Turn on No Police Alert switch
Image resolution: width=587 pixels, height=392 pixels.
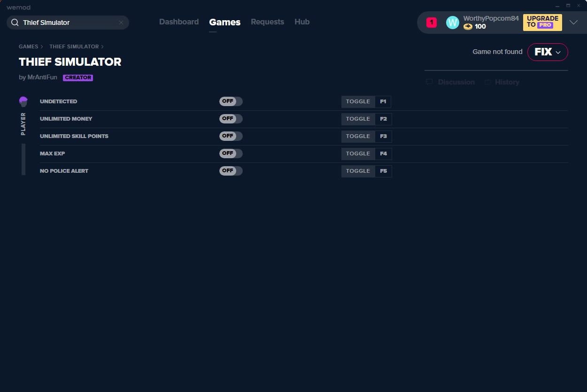click(231, 171)
